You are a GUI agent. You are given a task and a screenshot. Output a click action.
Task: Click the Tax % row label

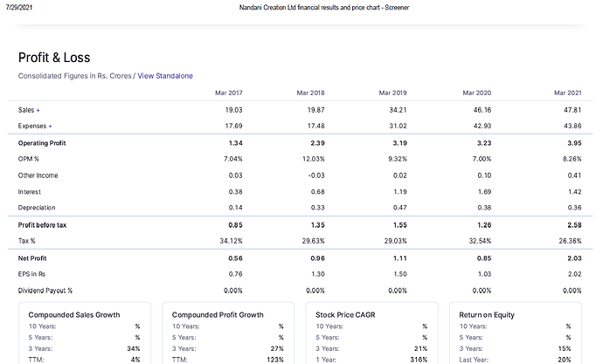pos(26,241)
